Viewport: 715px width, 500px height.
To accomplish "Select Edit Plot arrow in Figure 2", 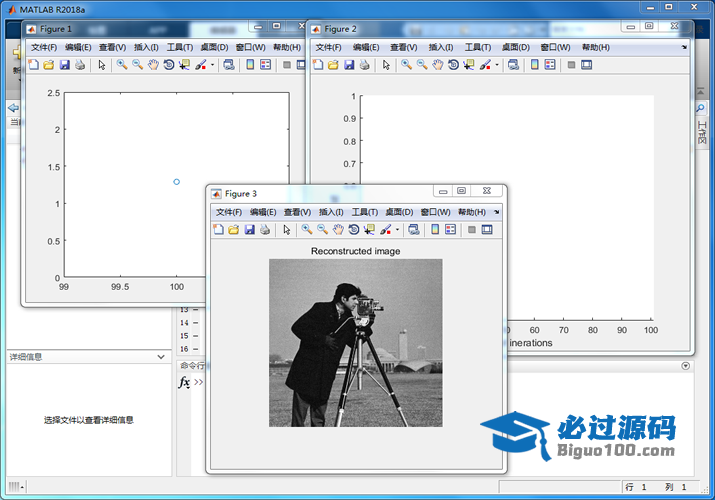I will pyautogui.click(x=386, y=65).
